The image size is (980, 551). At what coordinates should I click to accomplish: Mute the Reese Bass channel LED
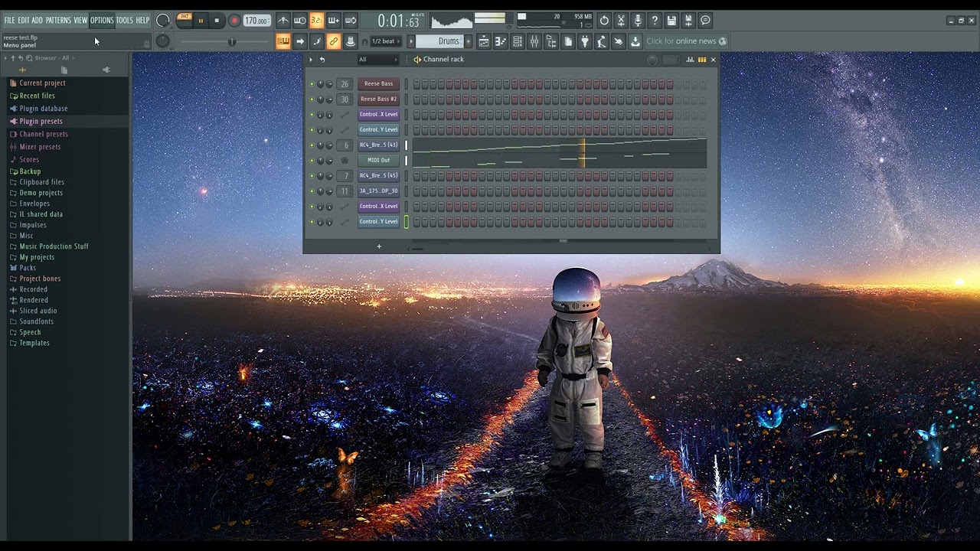coord(312,84)
